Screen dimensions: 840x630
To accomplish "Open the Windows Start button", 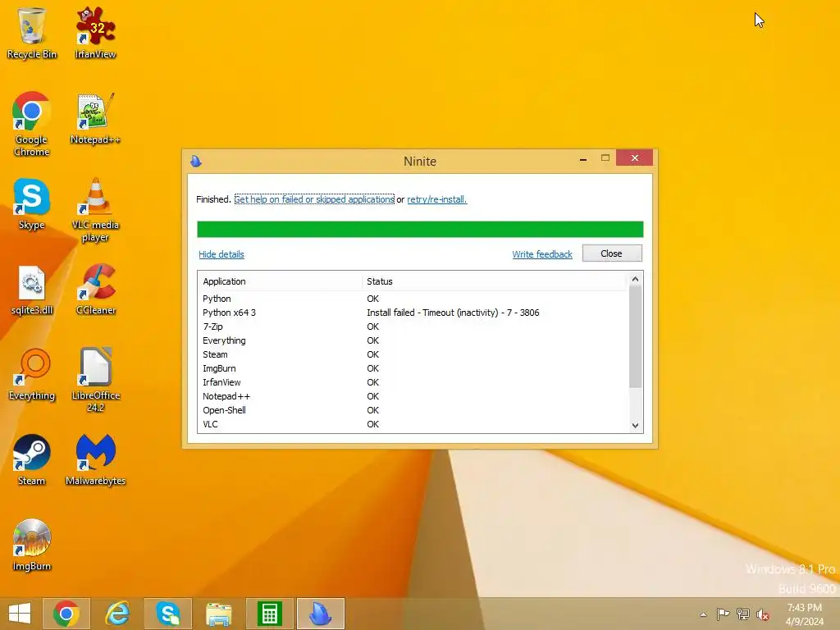I will click(20, 614).
